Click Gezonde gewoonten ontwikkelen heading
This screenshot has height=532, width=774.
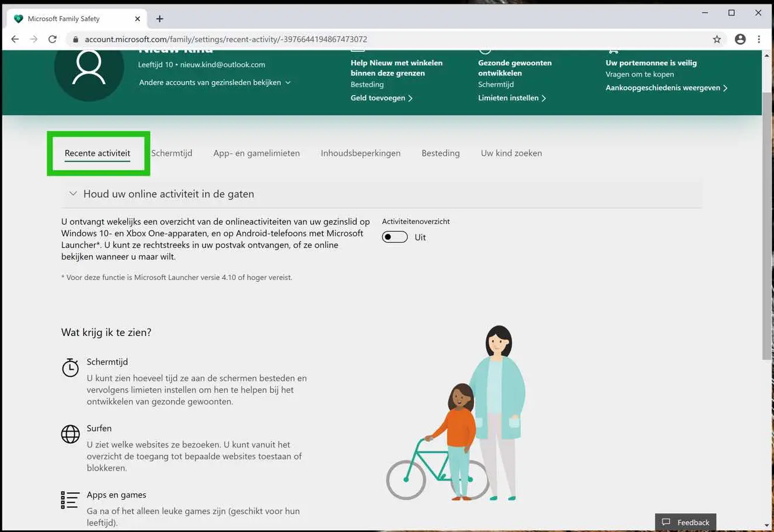tap(515, 68)
